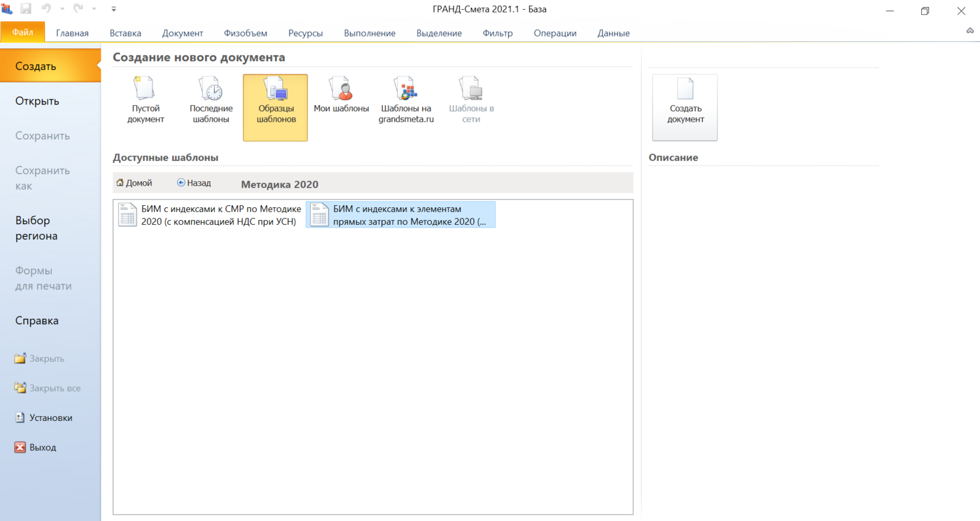Image resolution: width=980 pixels, height=521 pixels.
Task: Click the Закрыть все folders icon
Action: (20, 388)
